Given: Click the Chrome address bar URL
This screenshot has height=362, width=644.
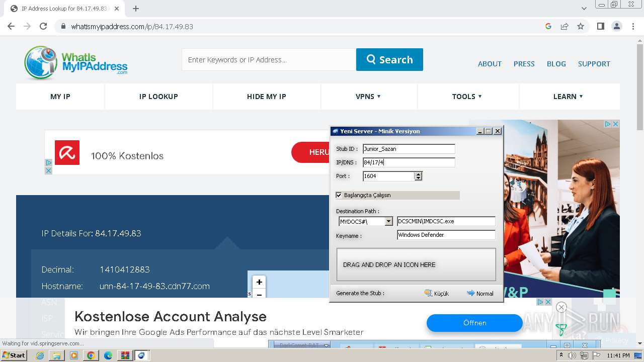Looking at the screenshot, I should pyautogui.click(x=132, y=27).
